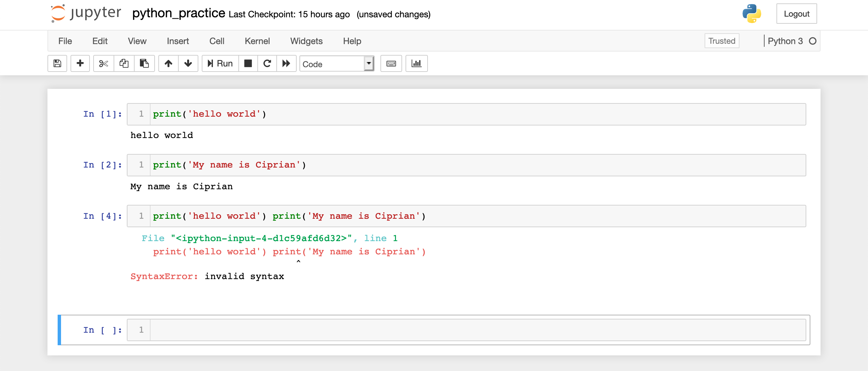Click the open command palette icon
Screen dimensions: 868x371
(391, 63)
